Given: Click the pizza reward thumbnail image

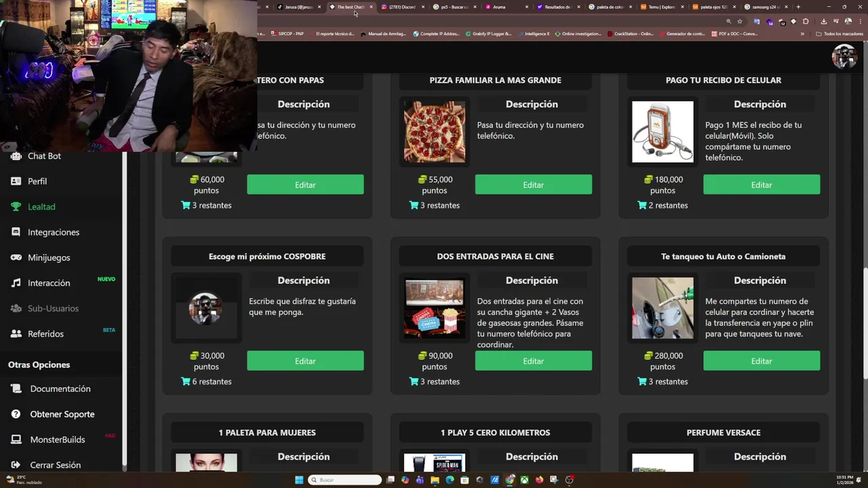Looking at the screenshot, I should 435,131.
